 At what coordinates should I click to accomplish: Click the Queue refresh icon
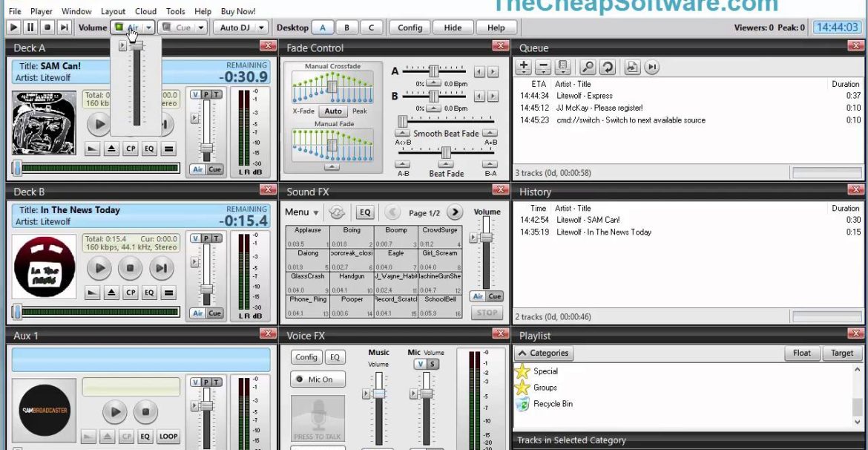(608, 67)
